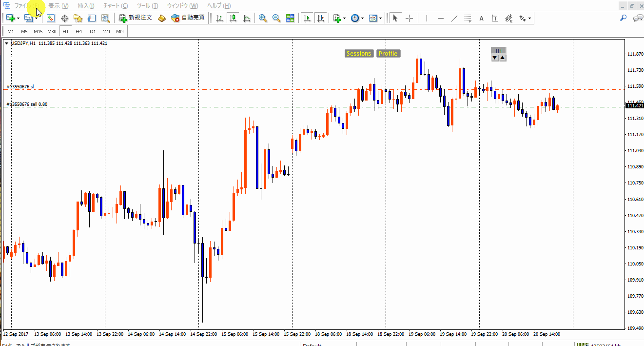The height and width of the screenshot is (346, 644).
Task: Open the new chart dropdown arrow
Action: pyautogui.click(x=18, y=18)
